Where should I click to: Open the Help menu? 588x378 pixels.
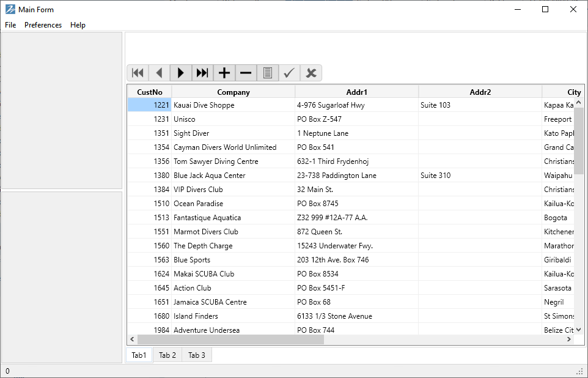click(78, 25)
